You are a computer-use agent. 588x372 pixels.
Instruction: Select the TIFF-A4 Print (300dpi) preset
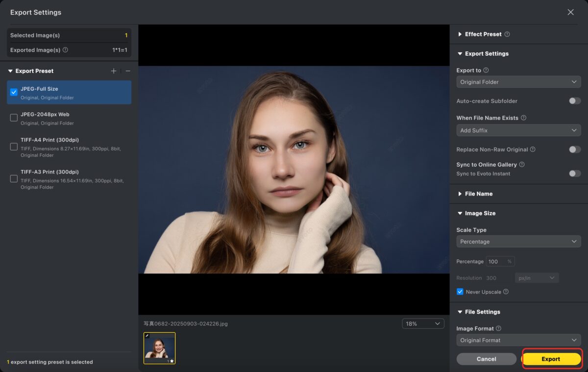[x=14, y=147]
